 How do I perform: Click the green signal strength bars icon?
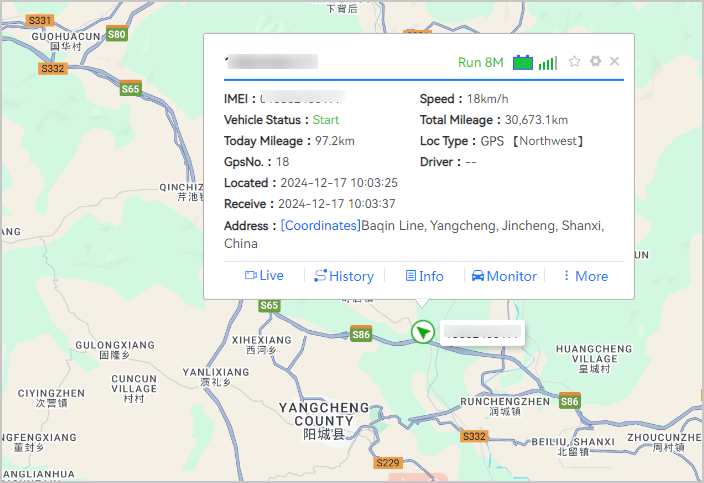547,63
